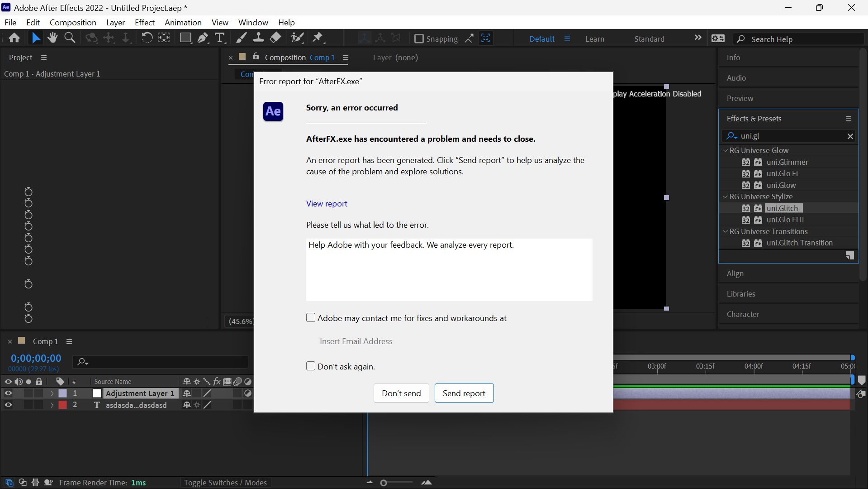Select the Puppet Pin tool
Screen dimensions: 868x489
[318, 38]
